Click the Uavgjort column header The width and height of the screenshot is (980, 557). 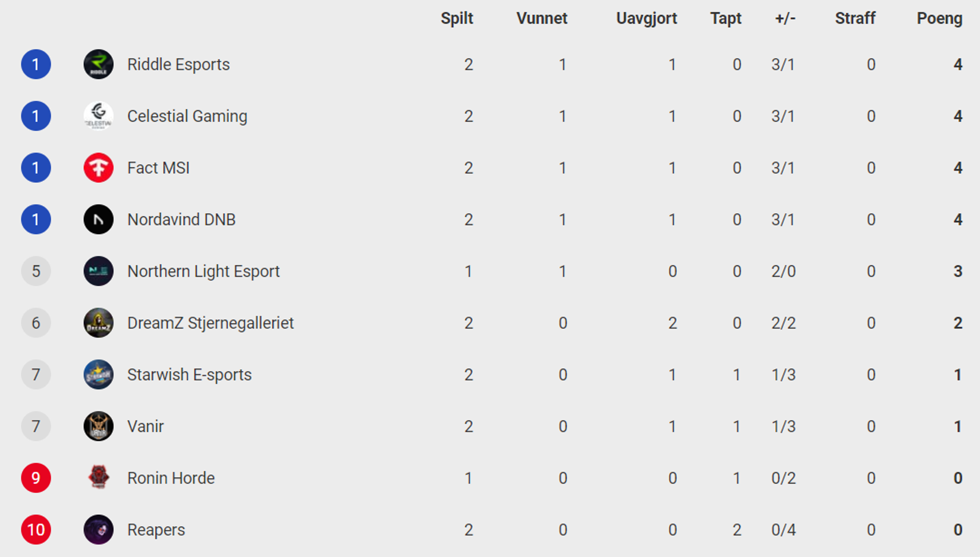tap(646, 19)
